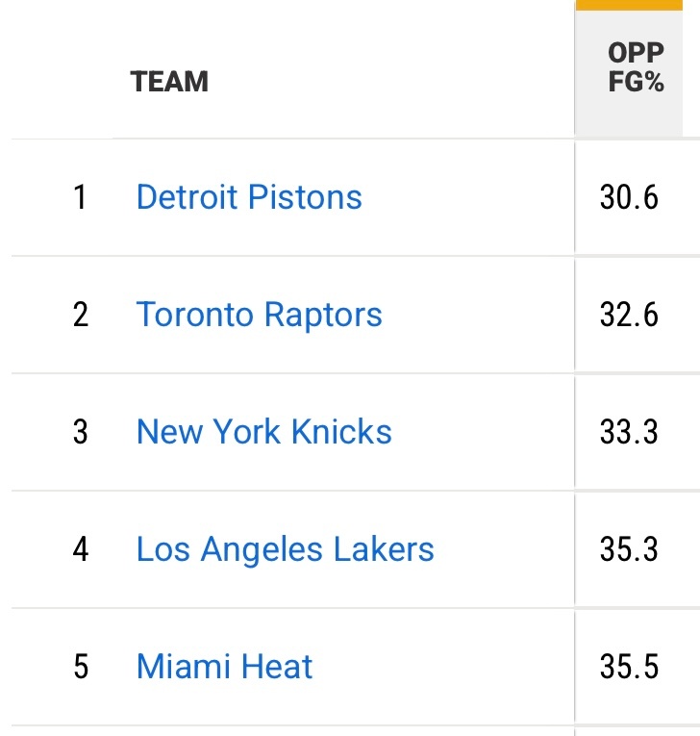Viewport: 700px width, 736px height.
Task: Click the TEAM column header
Action: point(170,82)
